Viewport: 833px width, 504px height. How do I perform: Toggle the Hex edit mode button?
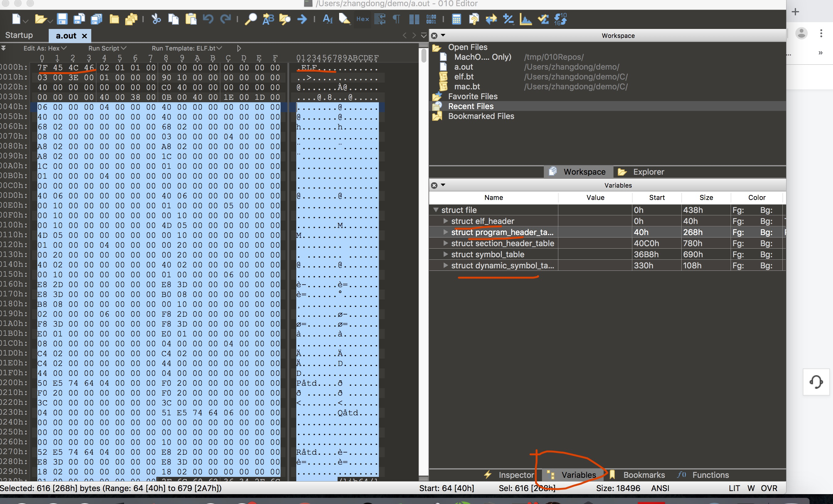click(x=363, y=19)
